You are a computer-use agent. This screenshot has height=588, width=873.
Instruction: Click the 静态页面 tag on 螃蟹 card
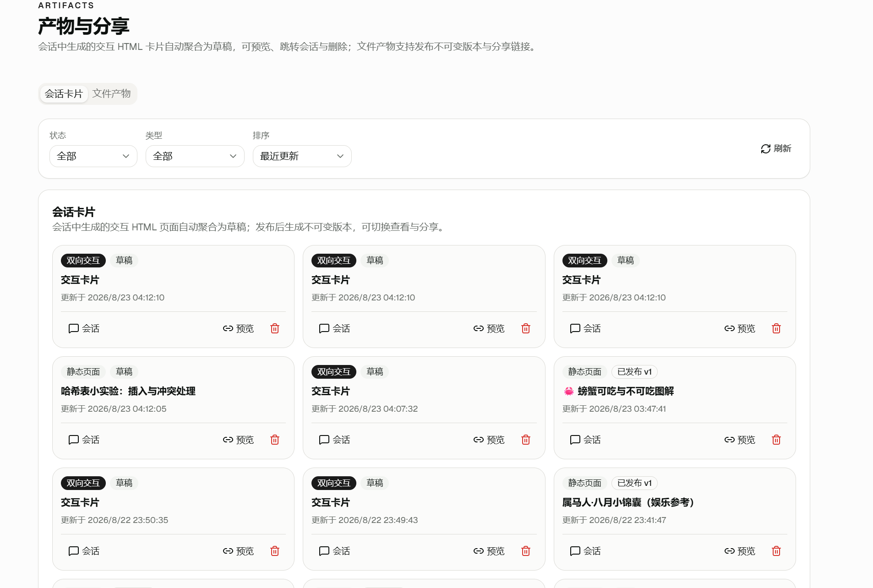pyautogui.click(x=585, y=372)
